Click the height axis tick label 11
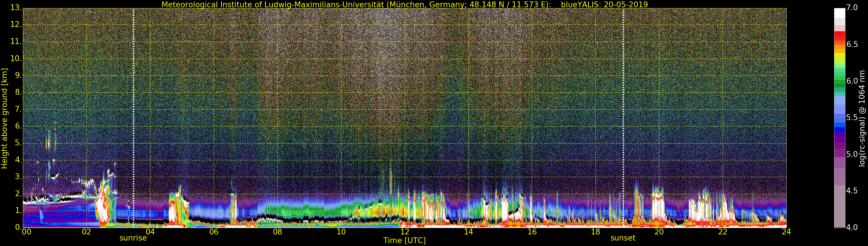The image size is (868, 246). (16, 41)
